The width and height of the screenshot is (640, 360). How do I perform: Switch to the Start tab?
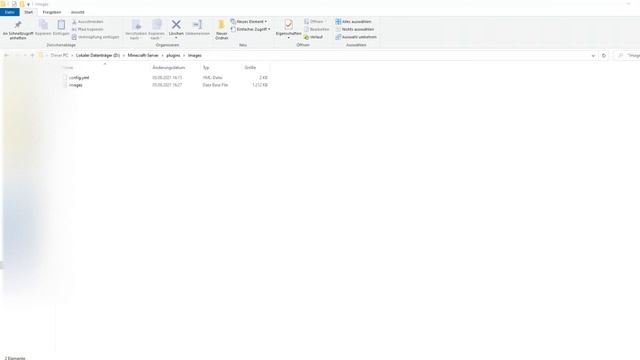coord(28,12)
